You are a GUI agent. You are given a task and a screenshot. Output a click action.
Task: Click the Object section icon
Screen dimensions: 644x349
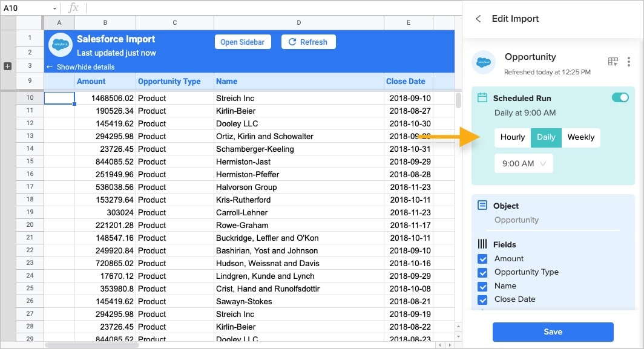pyautogui.click(x=482, y=206)
